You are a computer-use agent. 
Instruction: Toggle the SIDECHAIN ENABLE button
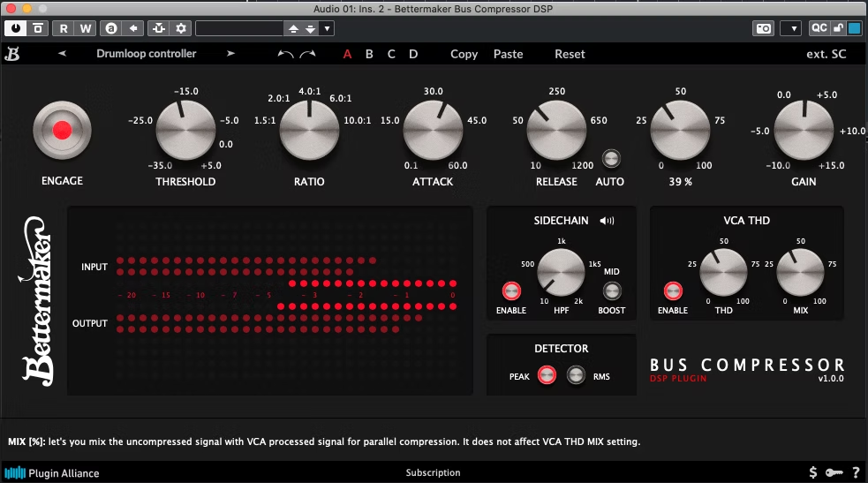[x=511, y=291]
